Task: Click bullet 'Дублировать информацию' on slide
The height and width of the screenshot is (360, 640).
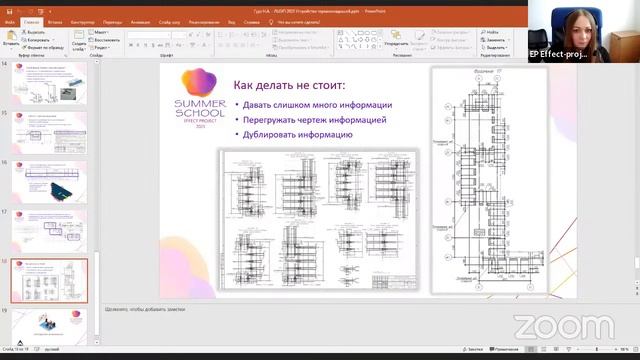Action: click(298, 135)
